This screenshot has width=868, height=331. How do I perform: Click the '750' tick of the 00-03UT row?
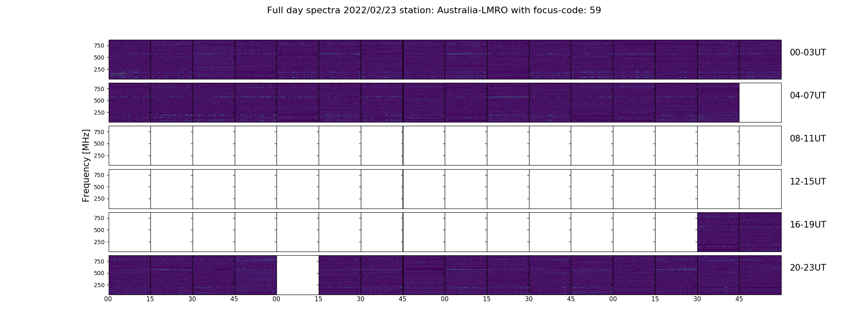[99, 46]
